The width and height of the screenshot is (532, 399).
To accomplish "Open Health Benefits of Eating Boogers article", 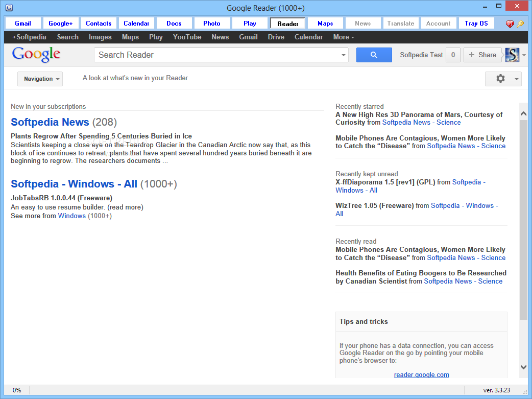I will pyautogui.click(x=421, y=277).
